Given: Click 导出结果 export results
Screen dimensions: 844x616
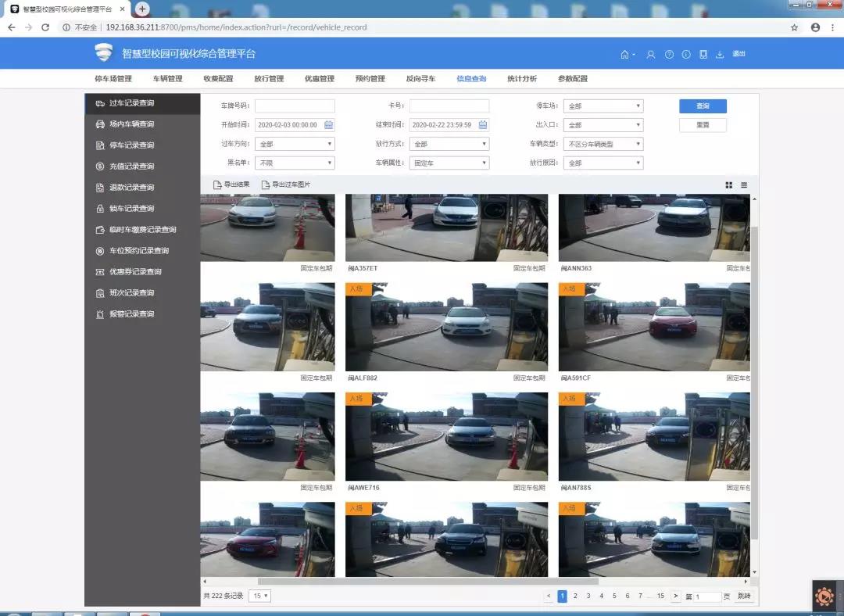Looking at the screenshot, I should tap(231, 185).
